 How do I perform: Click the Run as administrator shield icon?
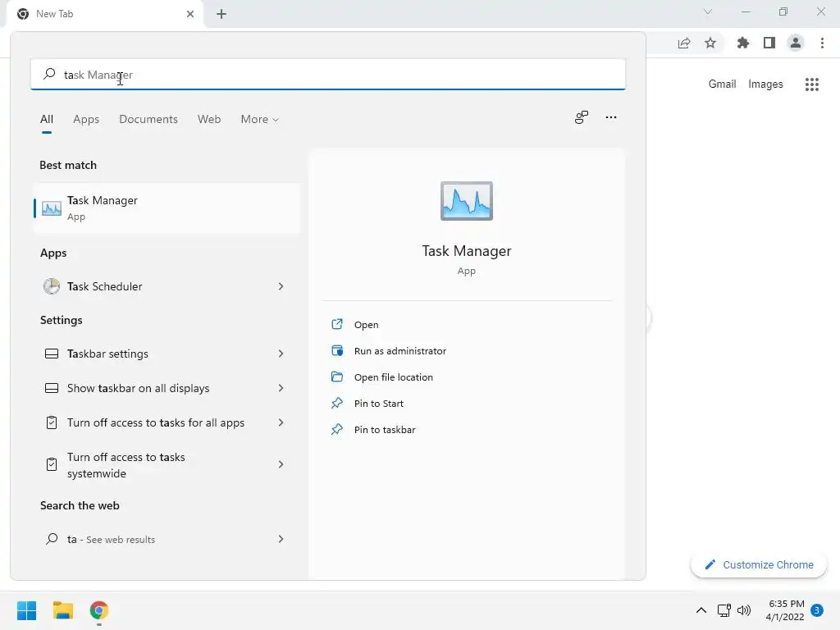pyautogui.click(x=337, y=351)
